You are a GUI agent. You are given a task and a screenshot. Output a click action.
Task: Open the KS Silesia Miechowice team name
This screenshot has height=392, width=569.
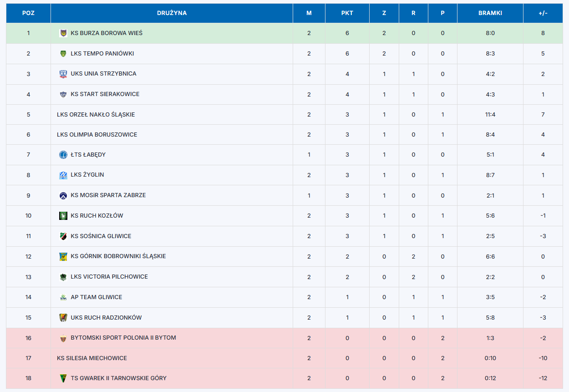tap(92, 358)
